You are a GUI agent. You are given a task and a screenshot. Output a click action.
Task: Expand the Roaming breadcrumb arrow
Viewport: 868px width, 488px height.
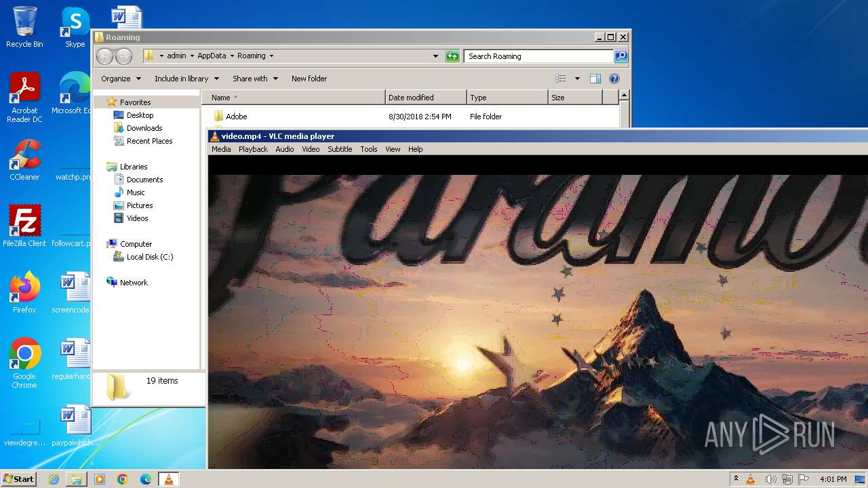click(271, 56)
